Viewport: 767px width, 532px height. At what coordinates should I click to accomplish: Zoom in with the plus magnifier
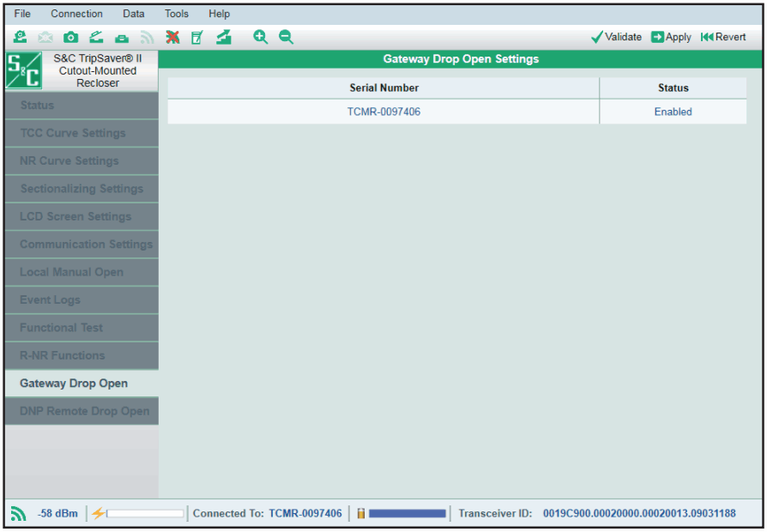(x=260, y=37)
